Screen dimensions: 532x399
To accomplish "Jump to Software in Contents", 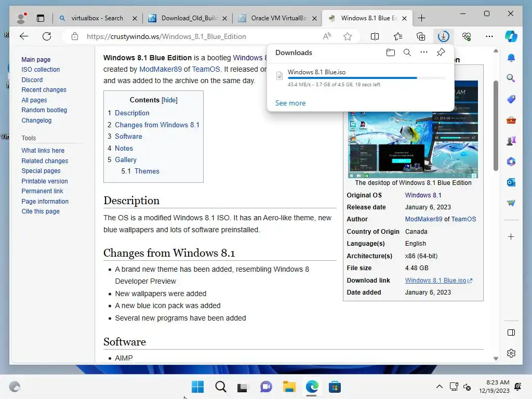I will click(x=128, y=137).
